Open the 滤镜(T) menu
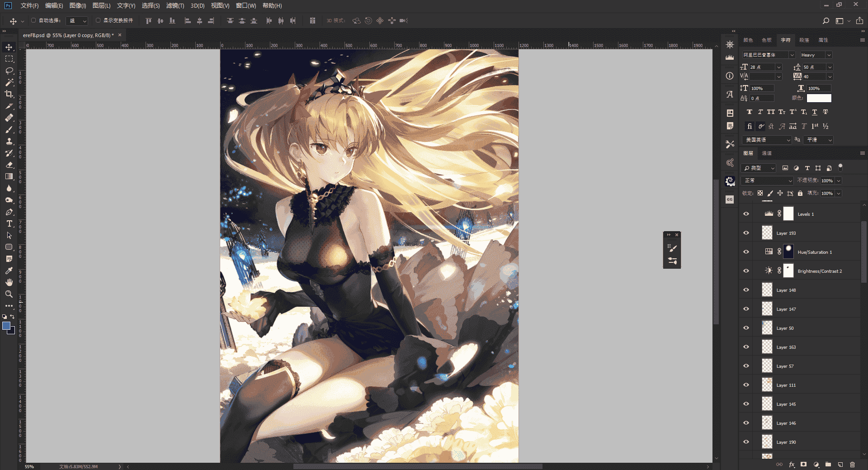868x470 pixels. [x=175, y=5]
